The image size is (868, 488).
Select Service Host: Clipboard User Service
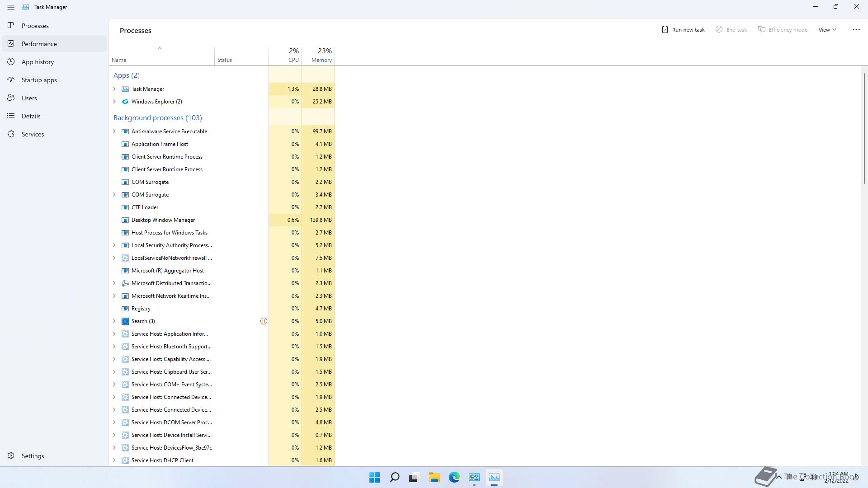coord(222,372)
